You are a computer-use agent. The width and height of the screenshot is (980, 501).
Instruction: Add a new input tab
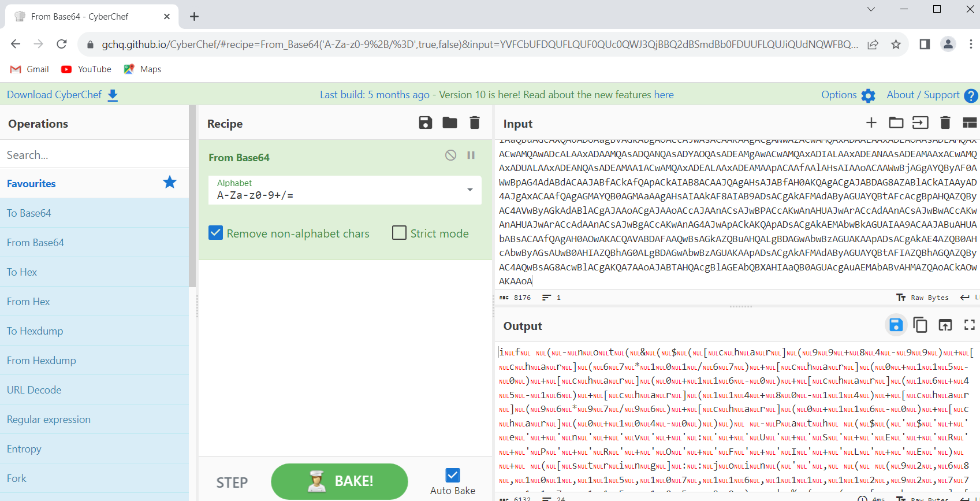tap(871, 123)
